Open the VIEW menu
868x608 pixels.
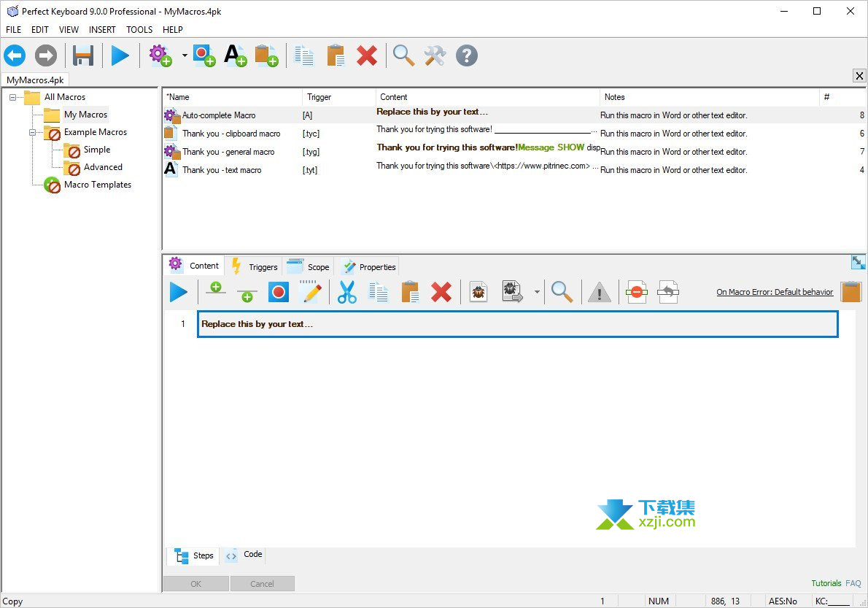(69, 29)
